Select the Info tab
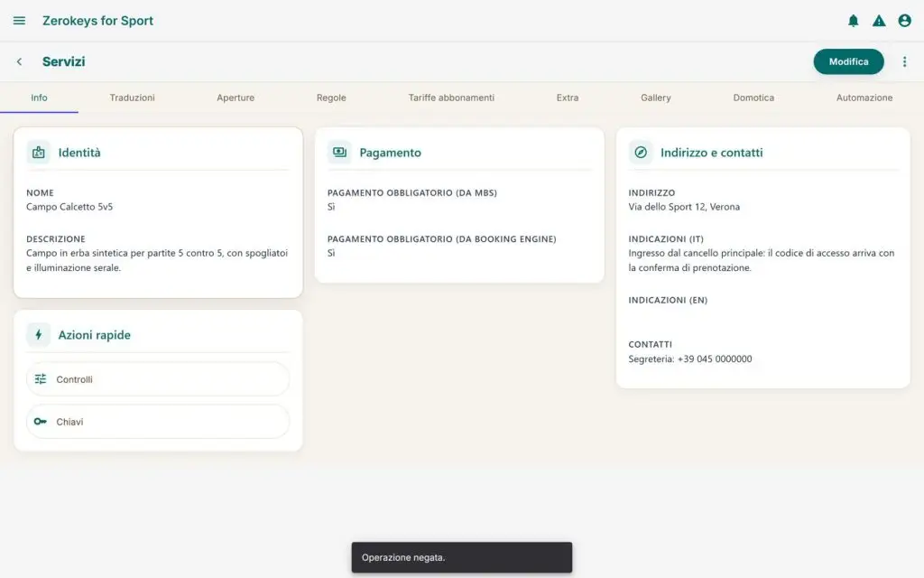This screenshot has height=578, width=924. coord(39,98)
